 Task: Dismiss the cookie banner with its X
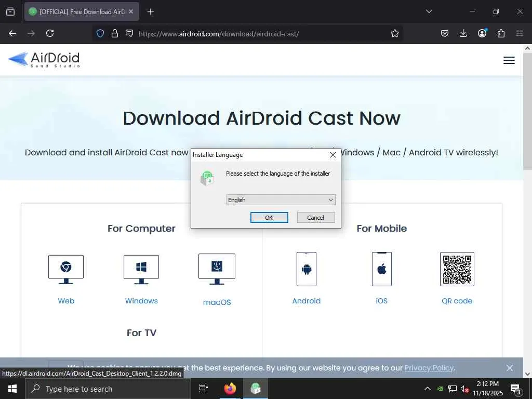click(509, 368)
